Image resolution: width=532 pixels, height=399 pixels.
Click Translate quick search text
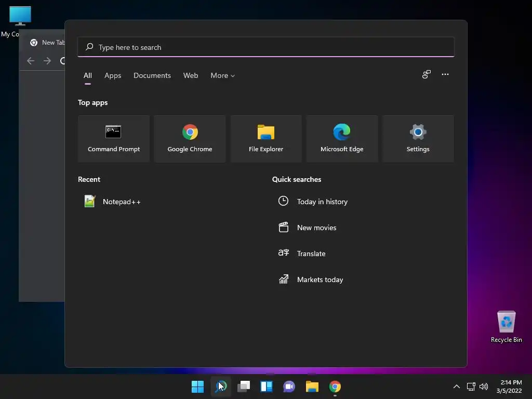point(311,254)
